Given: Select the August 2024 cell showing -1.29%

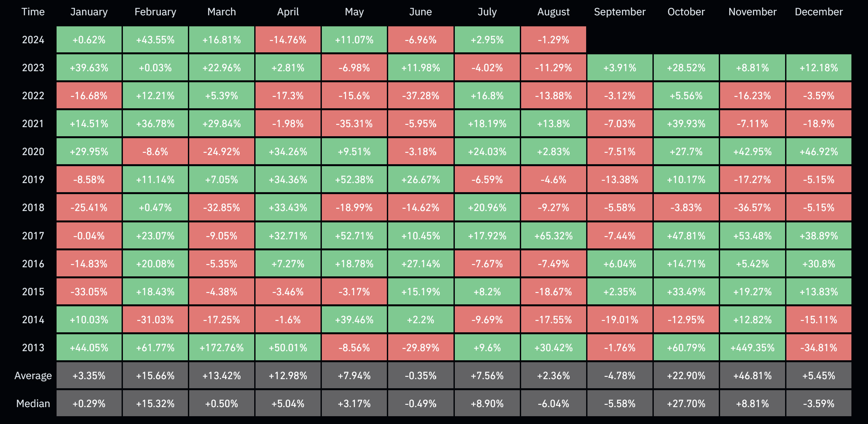Looking at the screenshot, I should coord(554,40).
